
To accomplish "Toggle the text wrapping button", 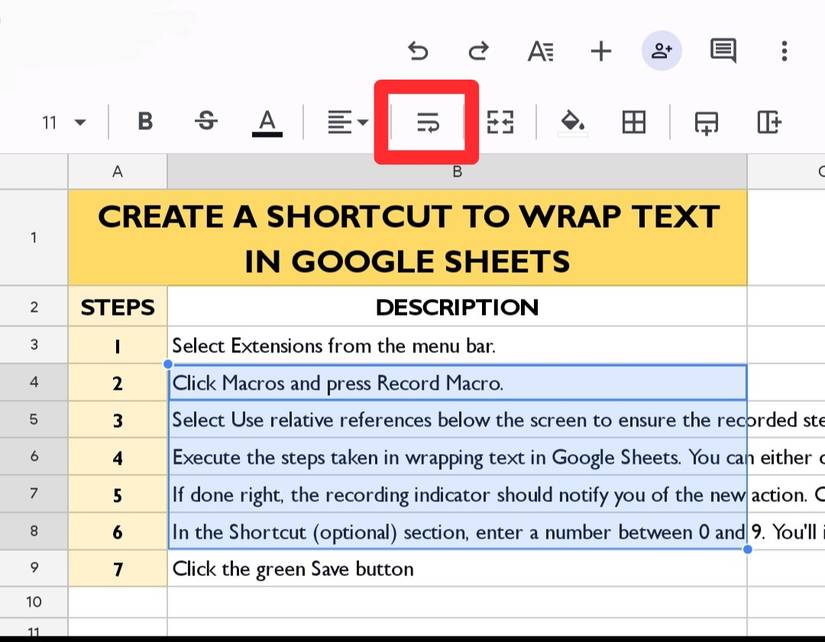I will (x=427, y=123).
